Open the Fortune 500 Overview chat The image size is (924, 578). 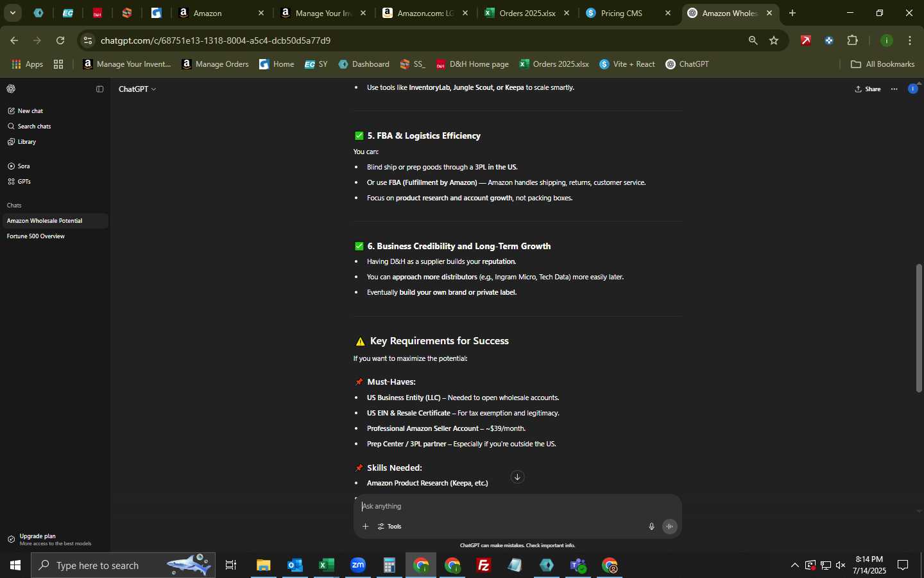(x=55, y=236)
